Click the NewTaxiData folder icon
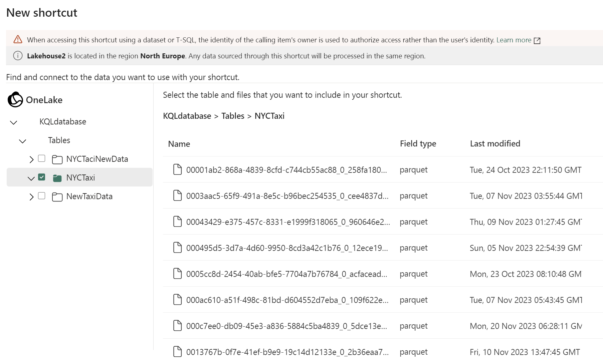The image size is (603, 364). (x=57, y=197)
